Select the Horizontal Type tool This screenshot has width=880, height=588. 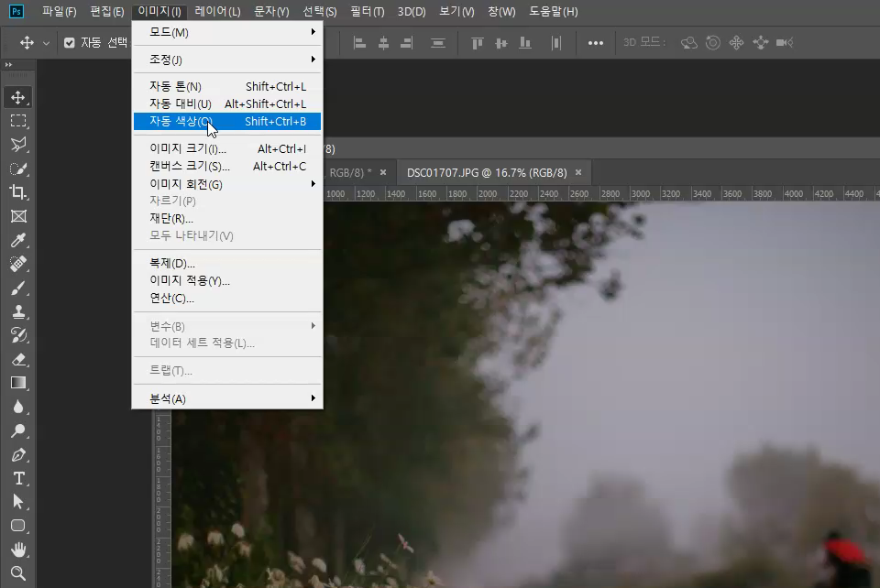pos(18,478)
